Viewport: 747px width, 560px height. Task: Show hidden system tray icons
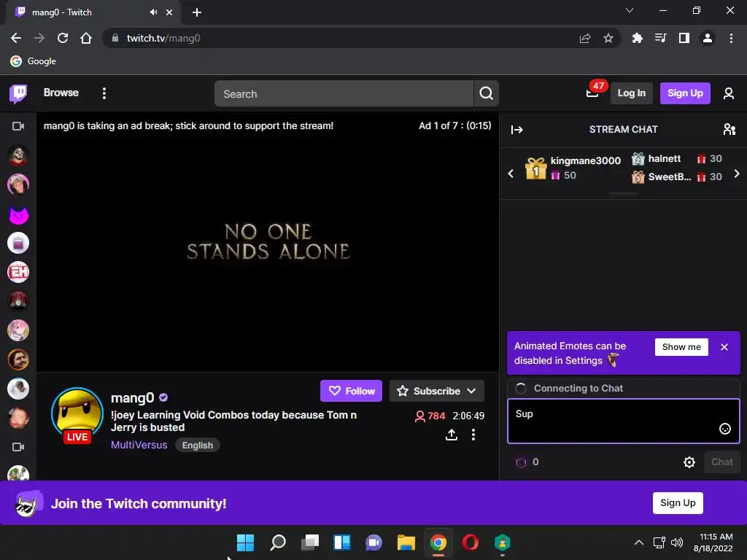(639, 542)
